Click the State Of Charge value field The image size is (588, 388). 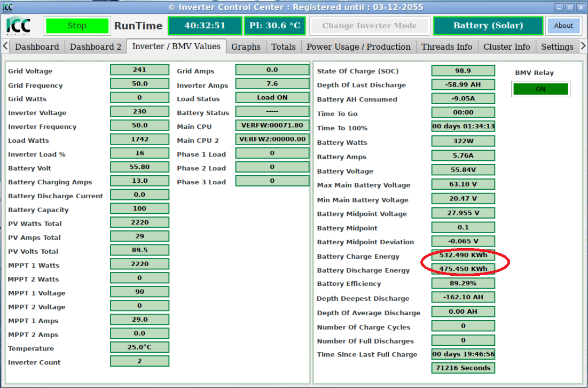pyautogui.click(x=462, y=71)
